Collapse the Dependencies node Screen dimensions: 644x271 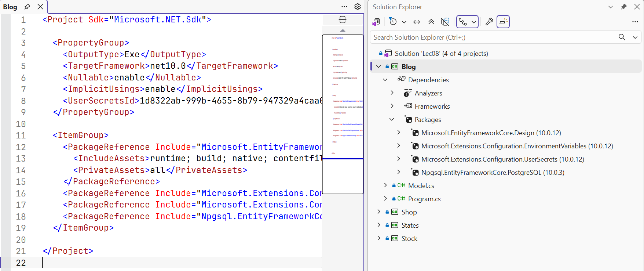click(385, 80)
